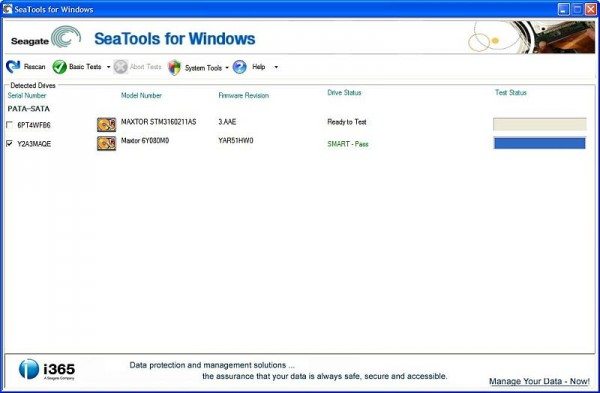Click the SMART - Pass status
The image size is (600, 393).
point(348,144)
